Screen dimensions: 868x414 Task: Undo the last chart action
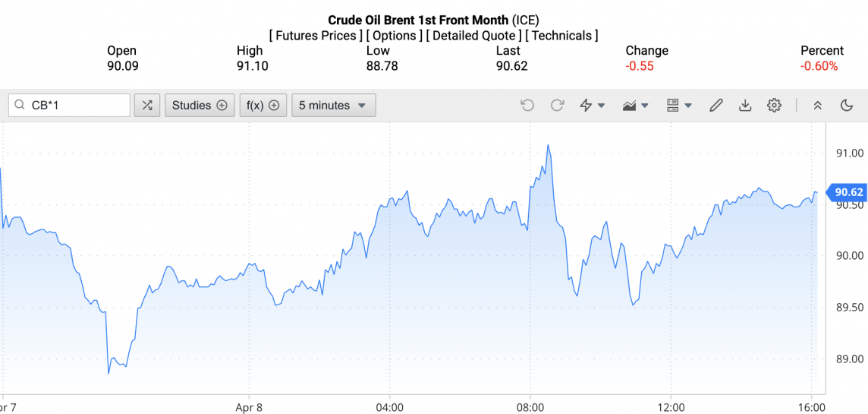coord(527,106)
